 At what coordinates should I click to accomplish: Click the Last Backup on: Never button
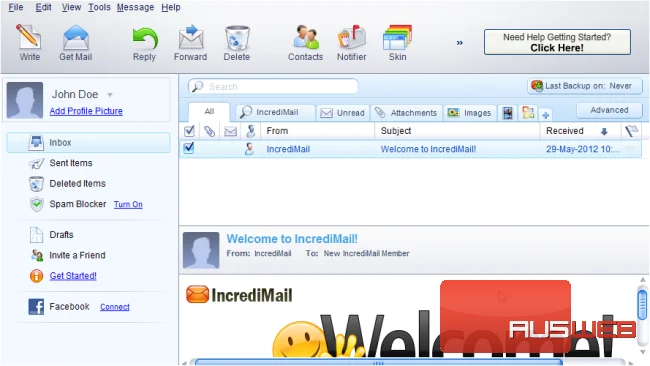pyautogui.click(x=585, y=86)
